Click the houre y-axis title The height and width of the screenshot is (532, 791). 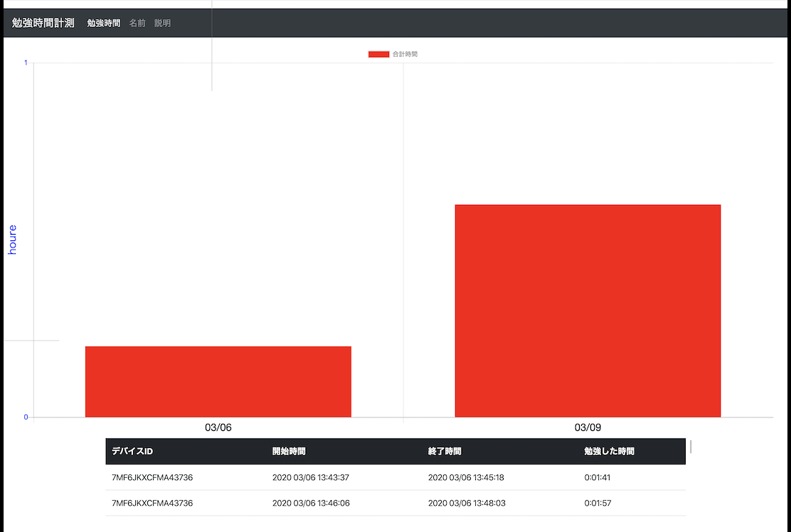coord(12,240)
